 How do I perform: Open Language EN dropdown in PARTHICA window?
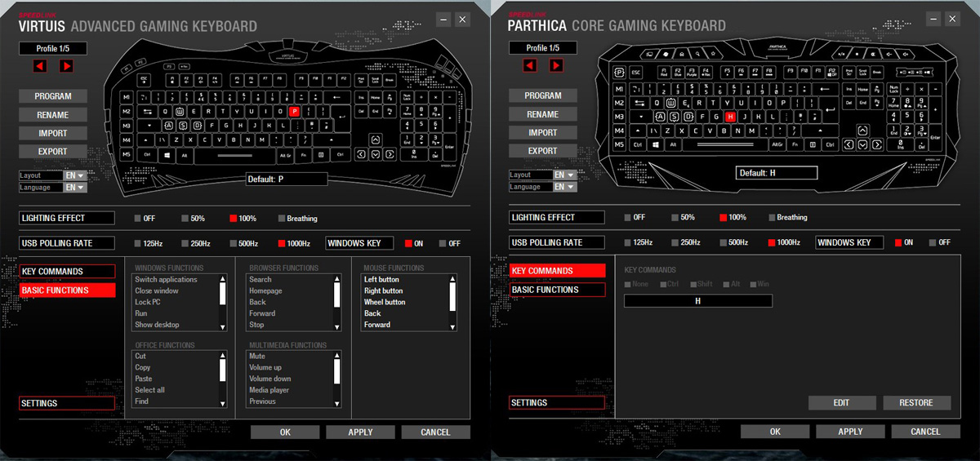pos(565,186)
